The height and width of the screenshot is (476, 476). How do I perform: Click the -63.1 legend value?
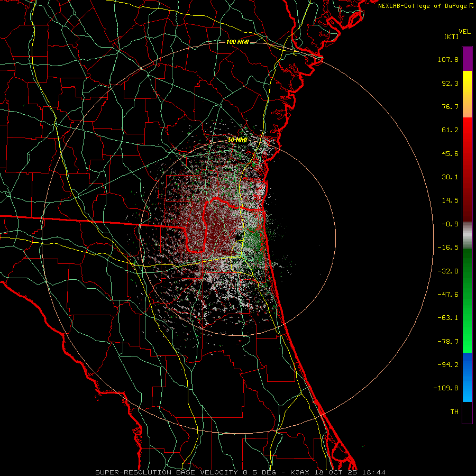[448, 318]
